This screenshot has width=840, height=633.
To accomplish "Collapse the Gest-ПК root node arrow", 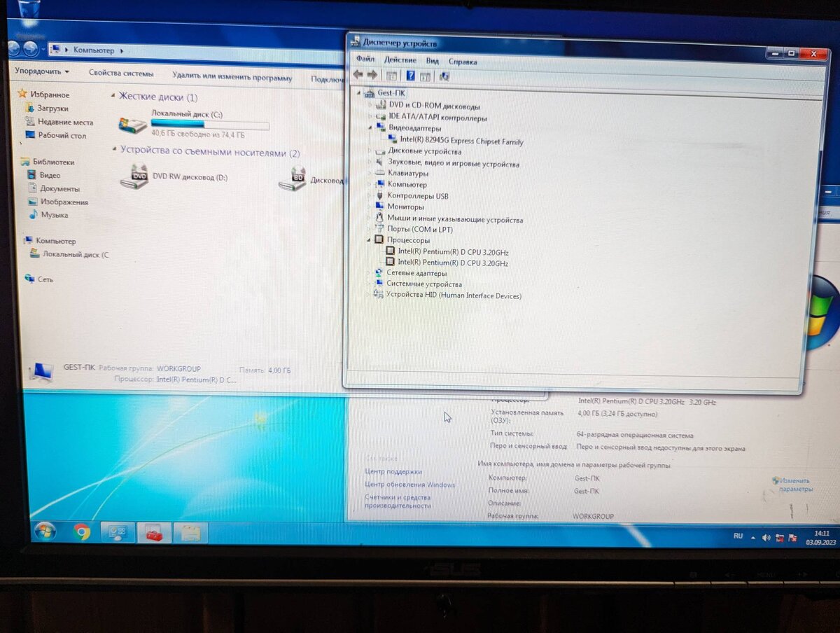I will tap(359, 92).
